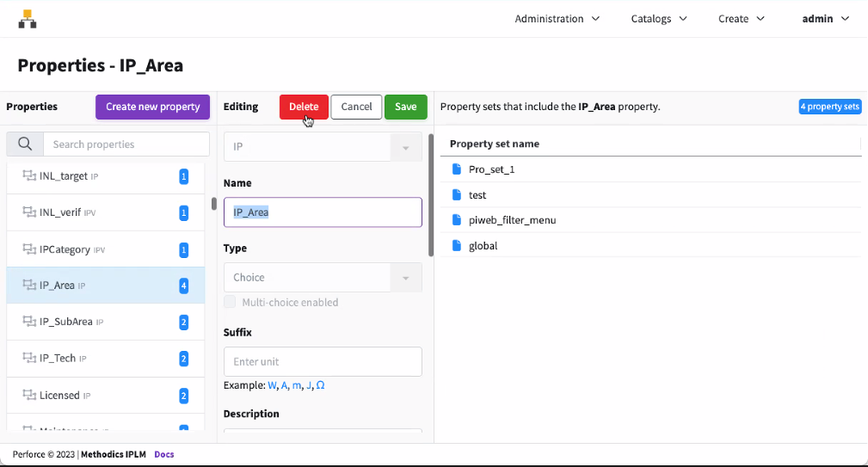Click the Suffix unit input field
Image resolution: width=868 pixels, height=467 pixels.
[323, 362]
